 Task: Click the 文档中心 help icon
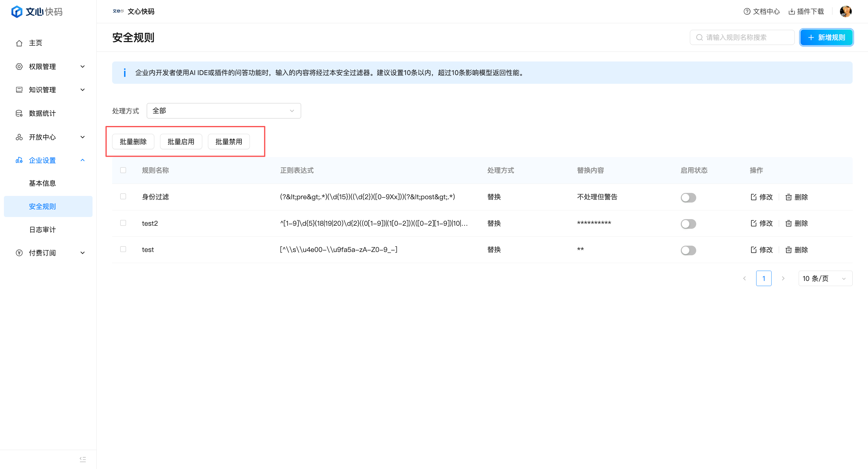(747, 11)
